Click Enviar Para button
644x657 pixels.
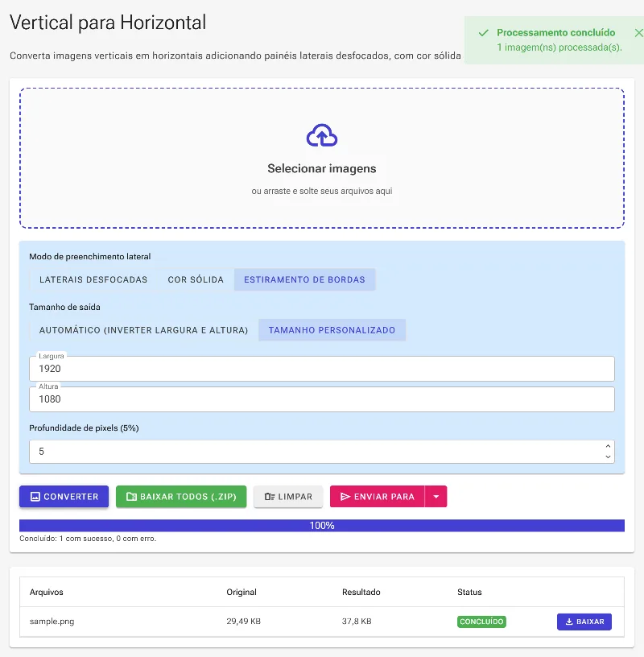coord(377,497)
